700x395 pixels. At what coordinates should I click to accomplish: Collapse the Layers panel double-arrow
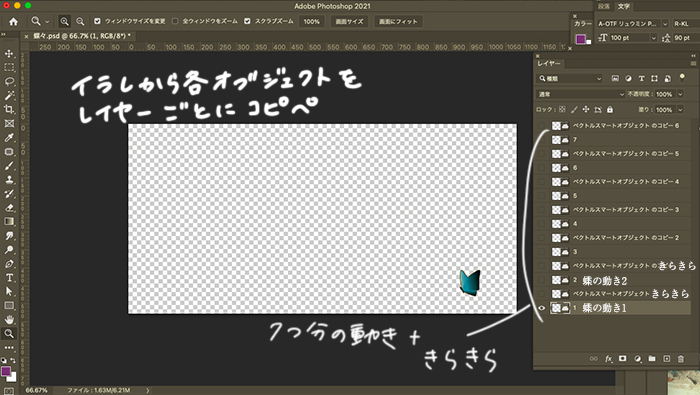[x=693, y=56]
